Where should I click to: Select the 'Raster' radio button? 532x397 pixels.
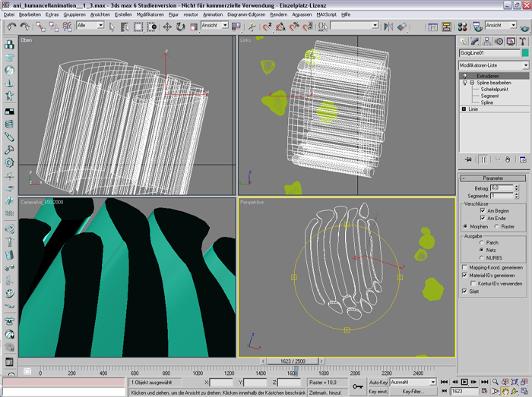point(495,226)
